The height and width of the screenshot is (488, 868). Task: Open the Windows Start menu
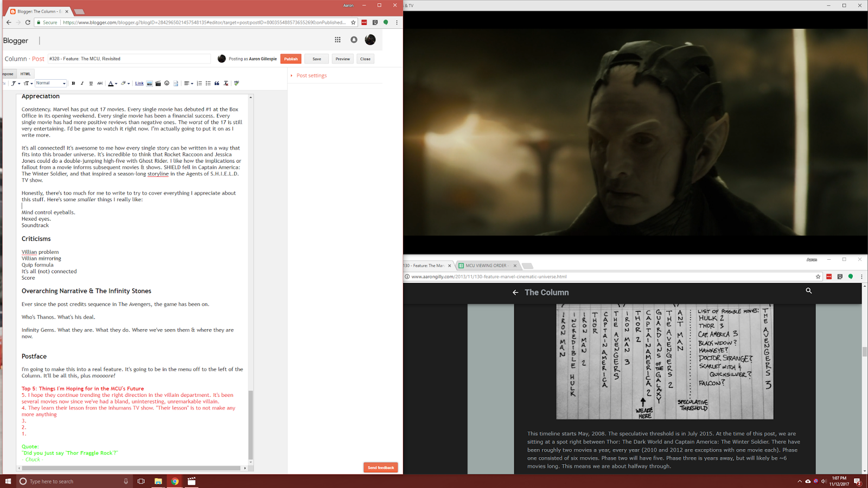[x=8, y=481]
